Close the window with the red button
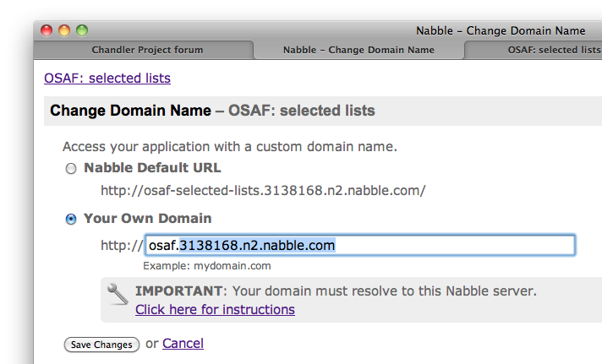Image resolution: width=602 pixels, height=364 pixels. point(47,30)
